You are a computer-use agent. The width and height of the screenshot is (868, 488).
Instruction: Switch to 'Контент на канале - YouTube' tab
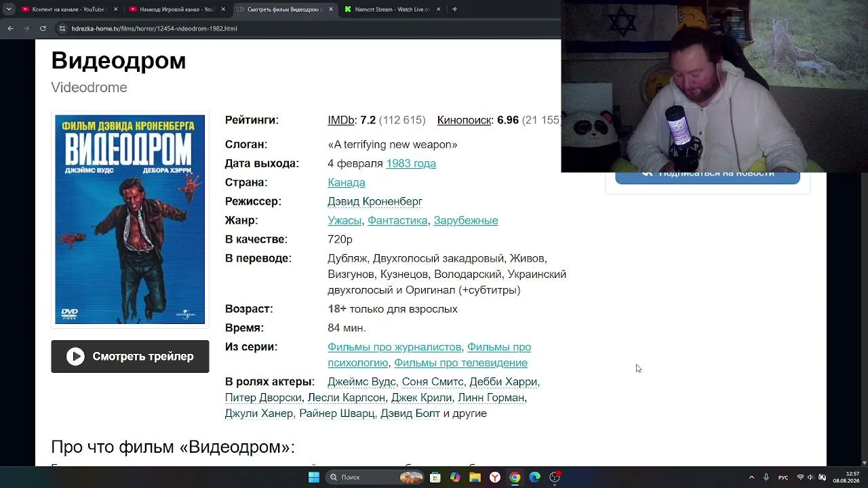pos(68,9)
